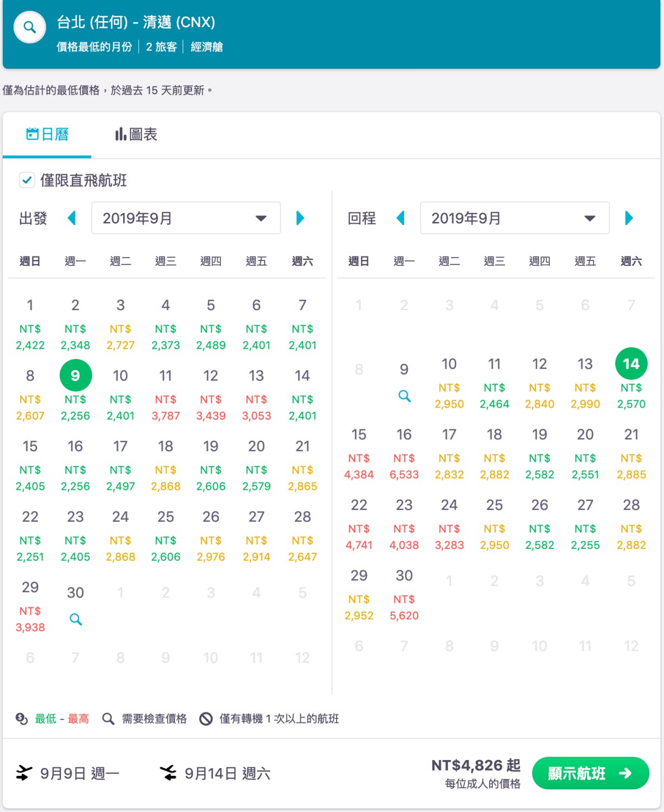Viewport: 664px width, 812px height.
Task: Select departure September 20 priced NT$2,579
Action: click(x=257, y=466)
